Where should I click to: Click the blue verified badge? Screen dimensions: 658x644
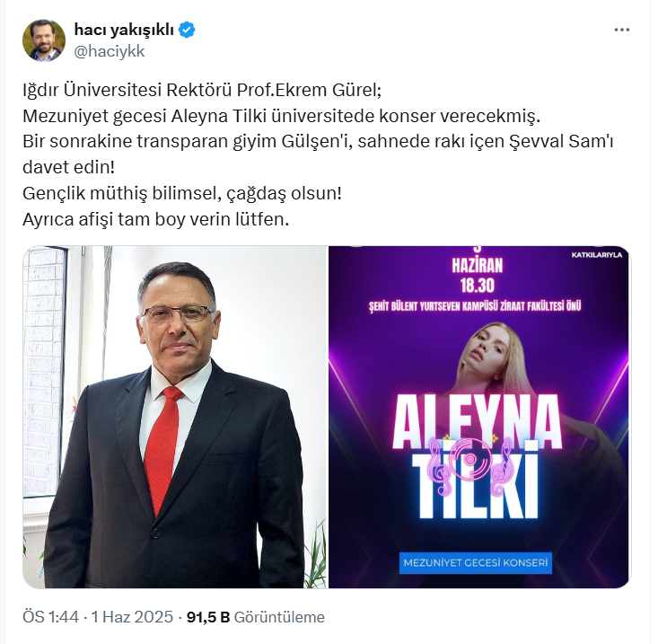click(x=187, y=30)
